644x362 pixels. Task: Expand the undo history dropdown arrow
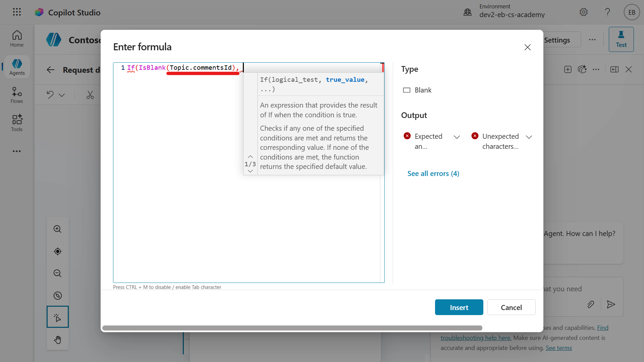(x=62, y=95)
